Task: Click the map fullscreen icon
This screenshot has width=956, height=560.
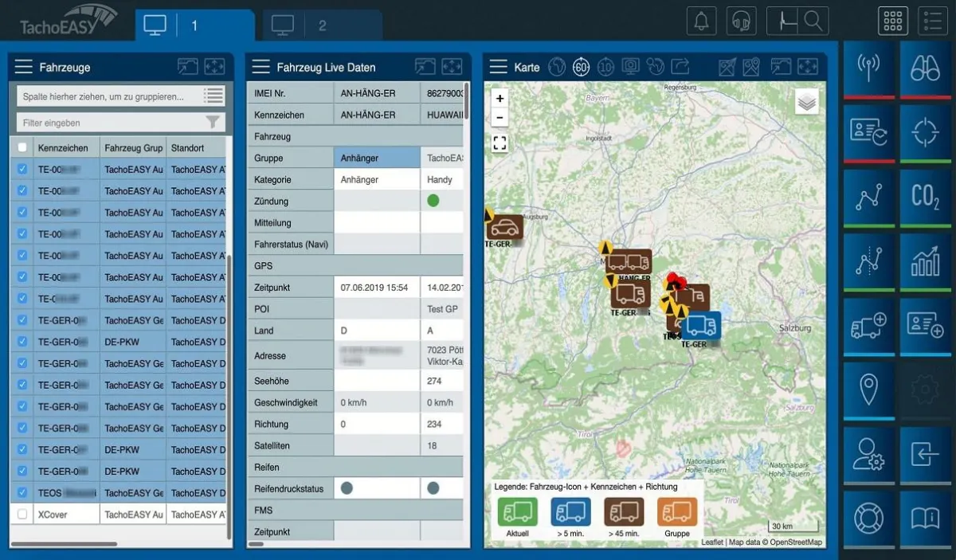Action: pyautogui.click(x=500, y=143)
